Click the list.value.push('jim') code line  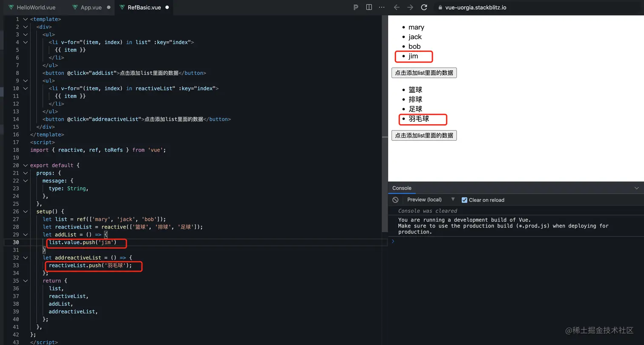click(83, 242)
